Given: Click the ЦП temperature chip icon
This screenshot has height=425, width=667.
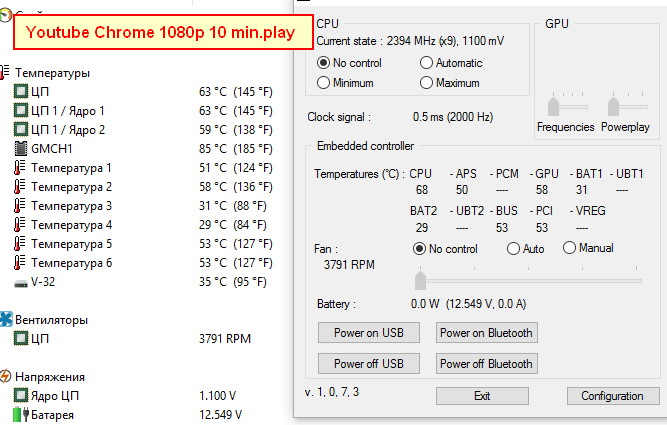Looking at the screenshot, I should point(20,91).
